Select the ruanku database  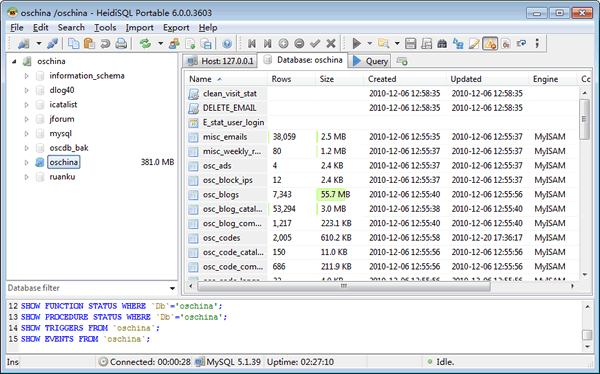click(62, 176)
